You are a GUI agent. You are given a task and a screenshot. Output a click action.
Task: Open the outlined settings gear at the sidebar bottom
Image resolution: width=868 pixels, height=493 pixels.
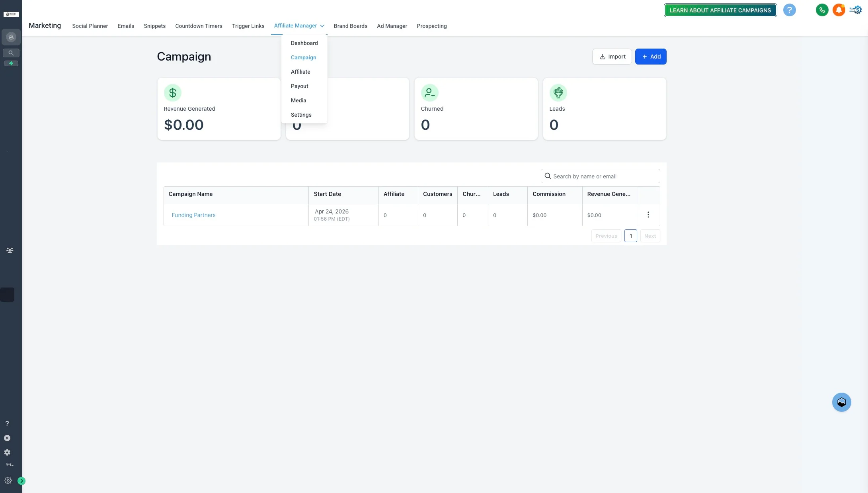[8, 481]
